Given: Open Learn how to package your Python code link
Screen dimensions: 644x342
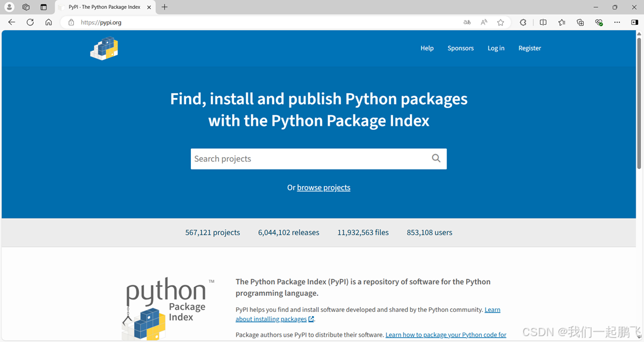Looking at the screenshot, I should coord(445,335).
